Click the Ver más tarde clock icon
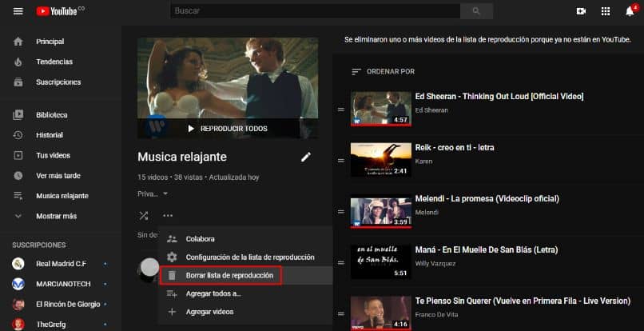Image resolution: width=644 pixels, height=331 pixels. [18, 176]
